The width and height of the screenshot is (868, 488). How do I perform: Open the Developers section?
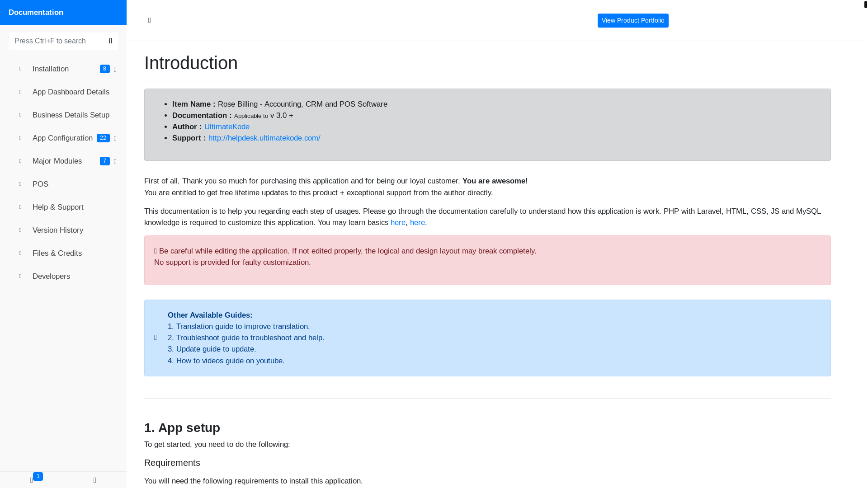(63, 276)
